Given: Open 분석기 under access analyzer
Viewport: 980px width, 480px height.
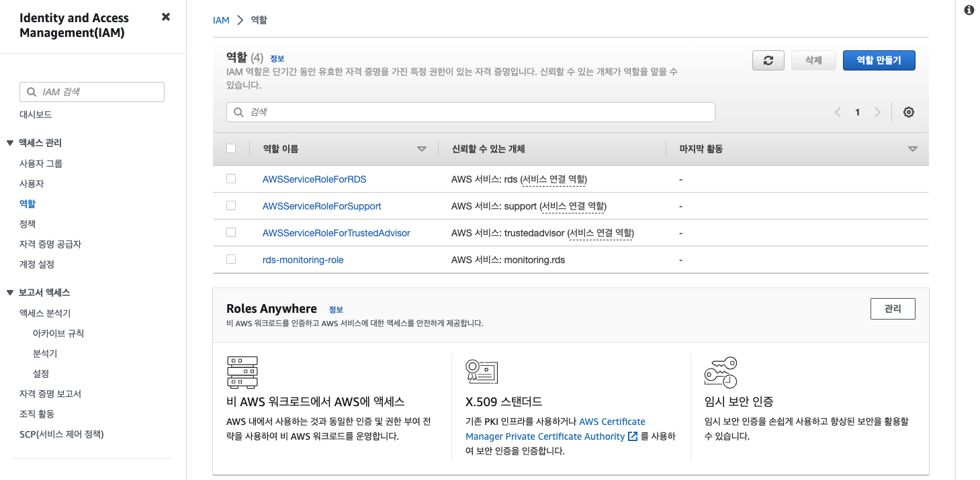Looking at the screenshot, I should pos(45,354).
